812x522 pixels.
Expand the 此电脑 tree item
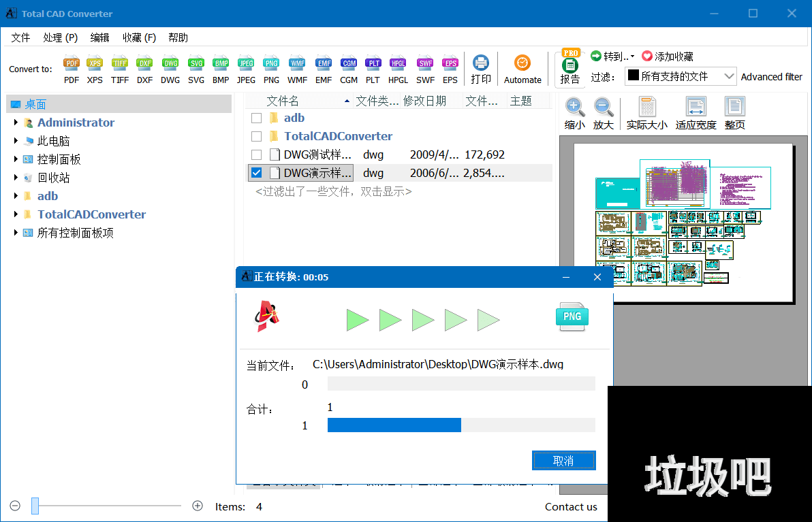click(x=15, y=141)
